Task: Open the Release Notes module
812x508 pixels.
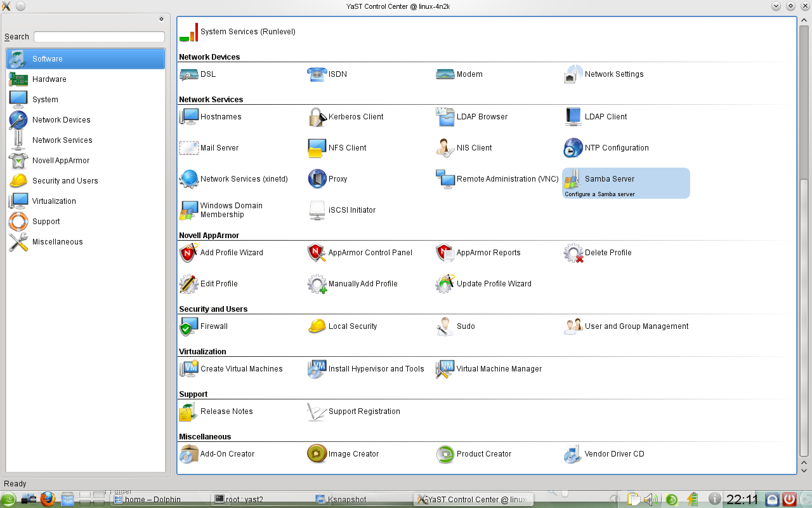Action: pyautogui.click(x=216, y=411)
